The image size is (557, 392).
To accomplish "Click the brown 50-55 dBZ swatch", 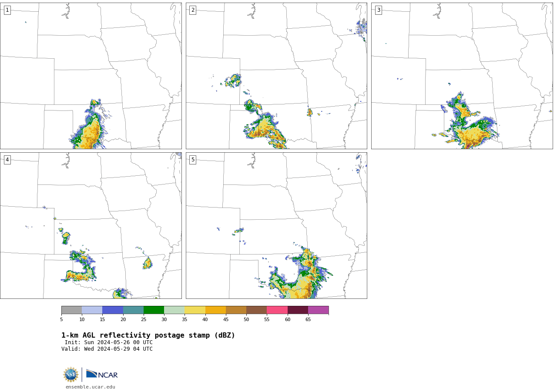I will tap(257, 310).
